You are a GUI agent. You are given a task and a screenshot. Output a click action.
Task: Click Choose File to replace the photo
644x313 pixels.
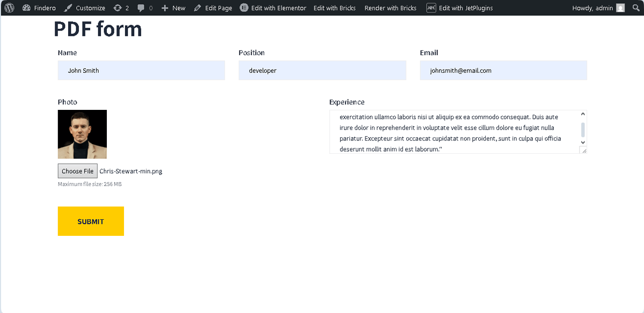pos(77,170)
